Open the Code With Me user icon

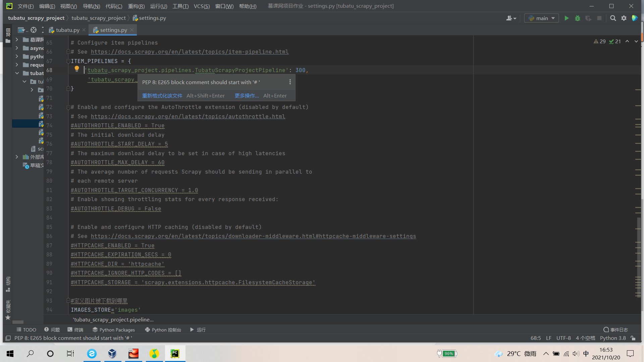tap(511, 18)
